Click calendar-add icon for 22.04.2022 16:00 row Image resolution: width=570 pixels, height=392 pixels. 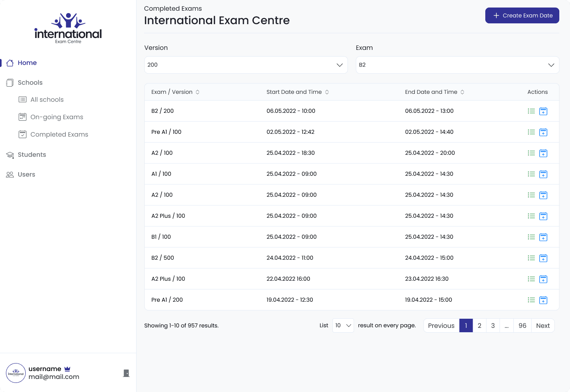click(543, 279)
